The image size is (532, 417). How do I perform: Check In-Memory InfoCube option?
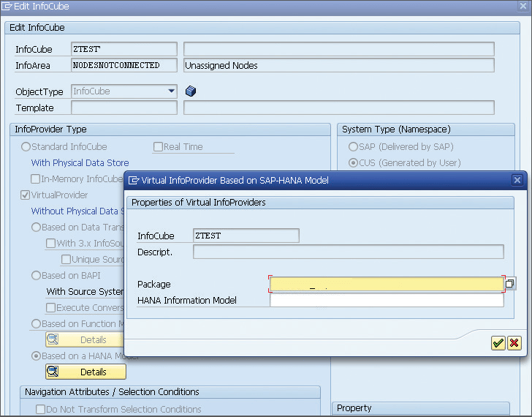tap(36, 179)
